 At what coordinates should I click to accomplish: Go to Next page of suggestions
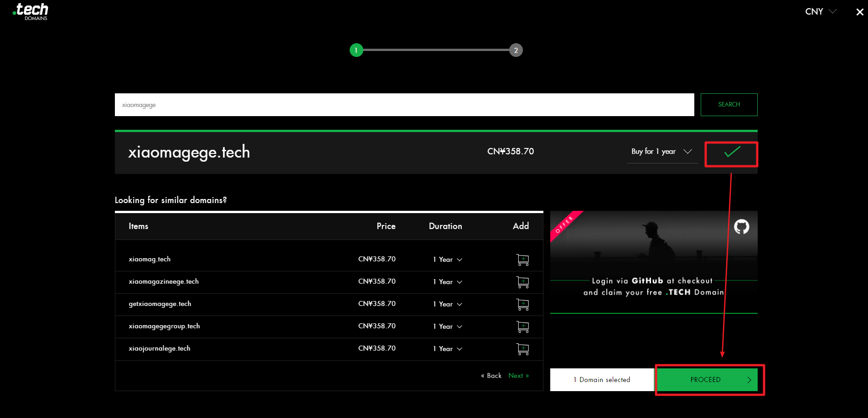[519, 376]
